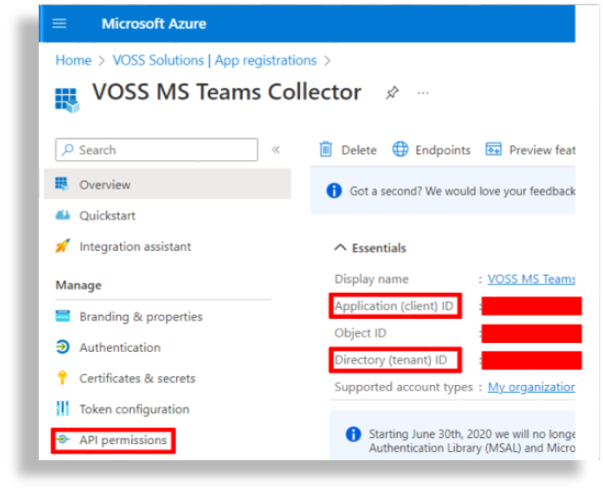This screenshot has width=603, height=494.
Task: Click the sidebar Search field
Action: click(157, 150)
